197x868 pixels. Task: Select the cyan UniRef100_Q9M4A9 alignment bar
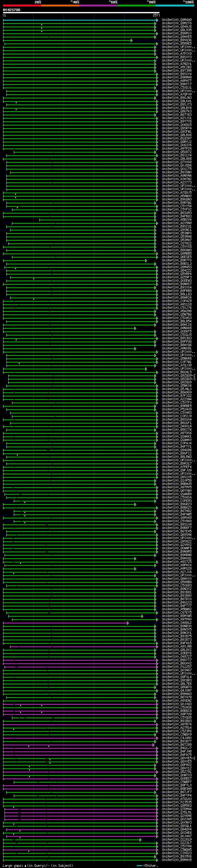pyautogui.click(x=80, y=20)
